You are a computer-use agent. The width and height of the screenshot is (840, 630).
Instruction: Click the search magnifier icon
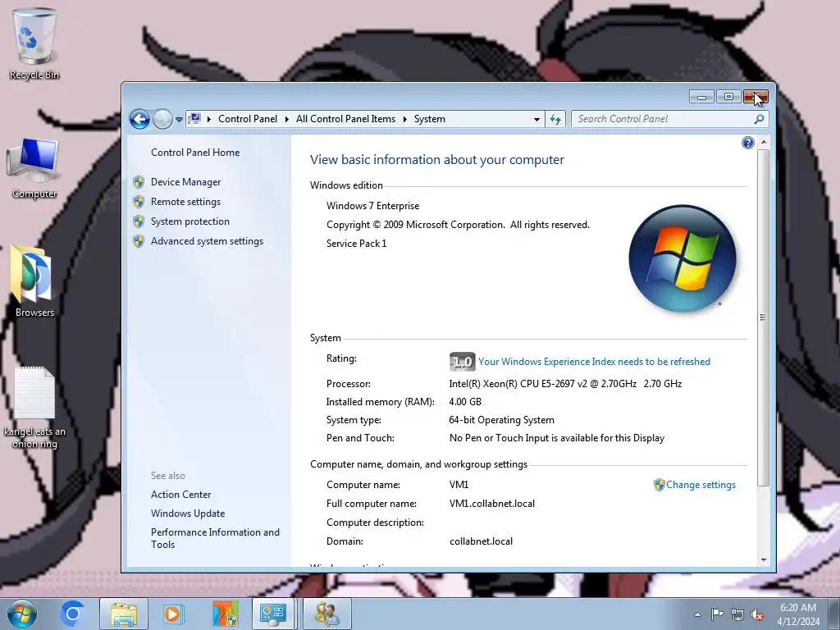coord(759,119)
